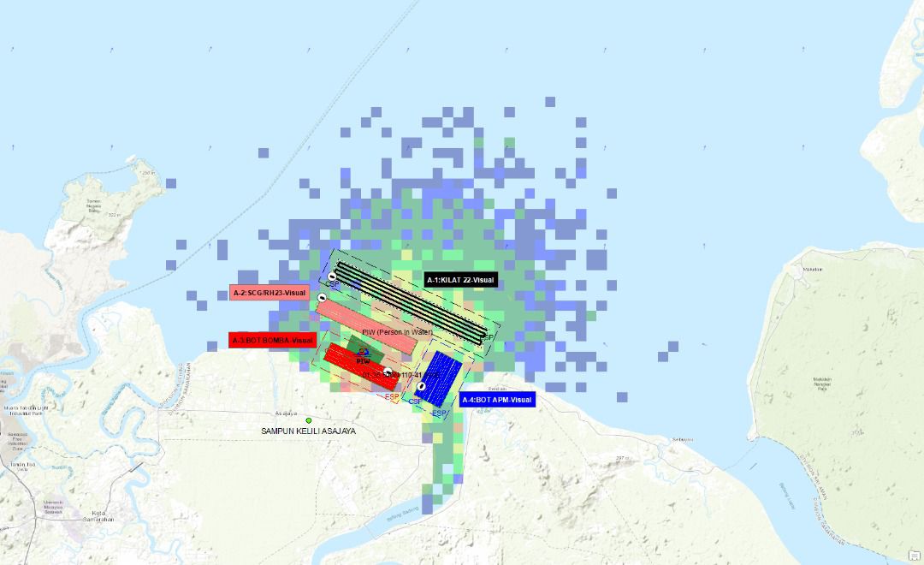
Task: Click the A-4 BOT APM start point marker
Action: click(421, 386)
